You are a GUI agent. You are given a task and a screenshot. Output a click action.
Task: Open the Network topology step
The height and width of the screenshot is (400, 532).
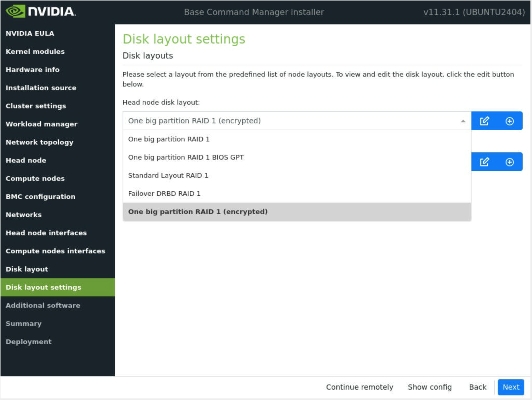pos(39,142)
